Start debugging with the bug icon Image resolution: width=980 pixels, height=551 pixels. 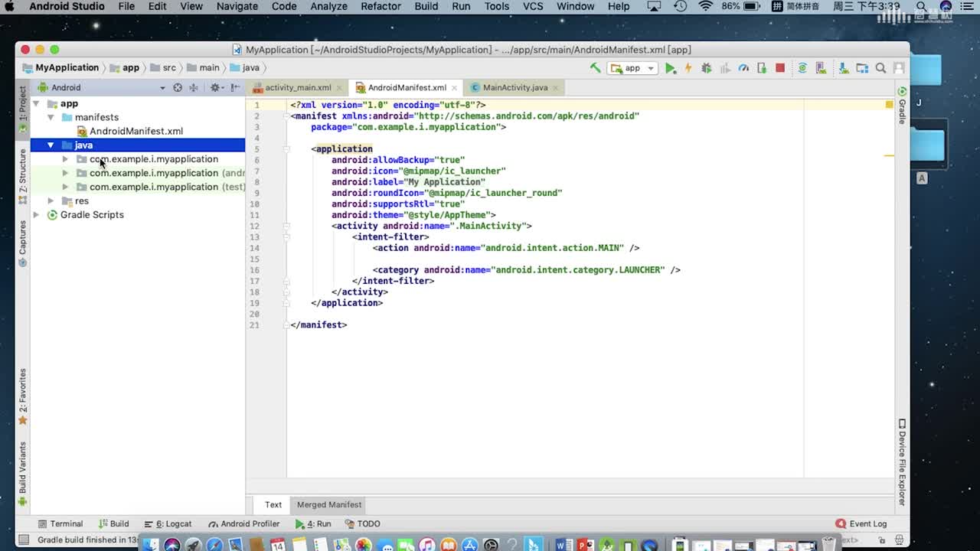coord(706,68)
